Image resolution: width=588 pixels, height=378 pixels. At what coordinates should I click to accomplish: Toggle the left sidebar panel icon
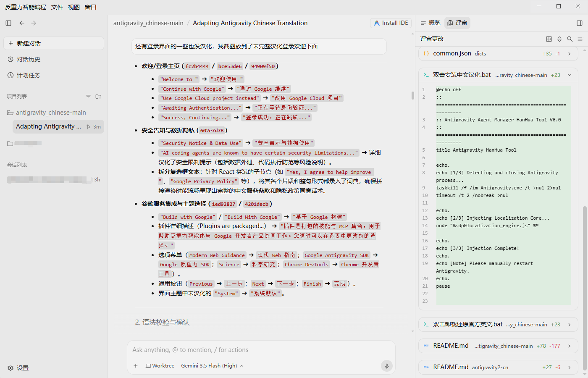coord(8,23)
